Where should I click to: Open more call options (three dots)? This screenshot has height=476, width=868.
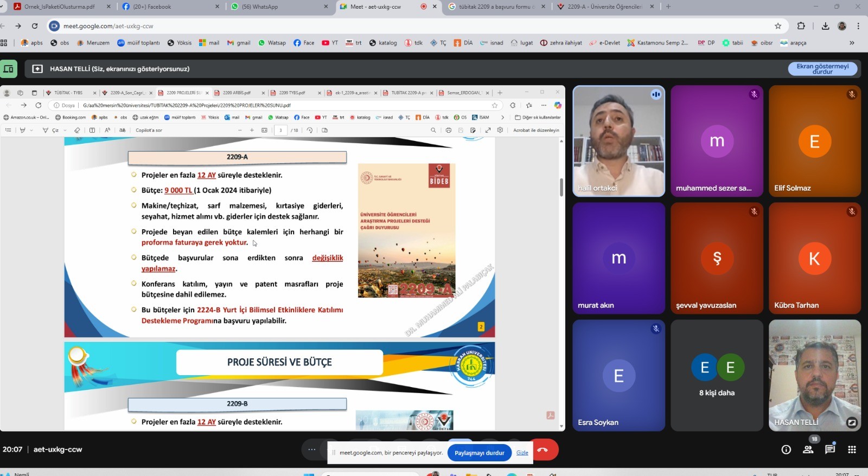311,449
